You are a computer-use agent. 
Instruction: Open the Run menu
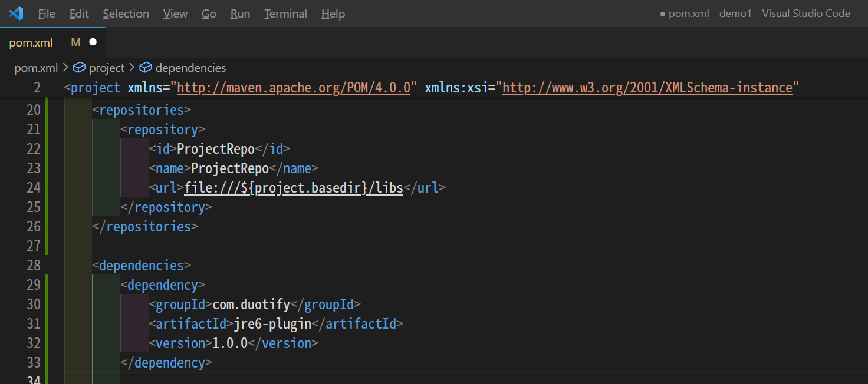coord(240,14)
